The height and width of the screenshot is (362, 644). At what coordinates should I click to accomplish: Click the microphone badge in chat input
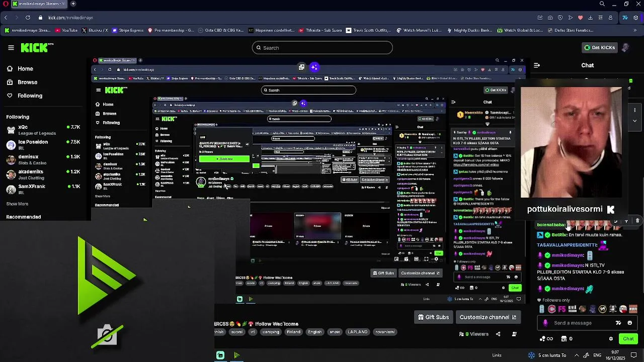[545, 323]
